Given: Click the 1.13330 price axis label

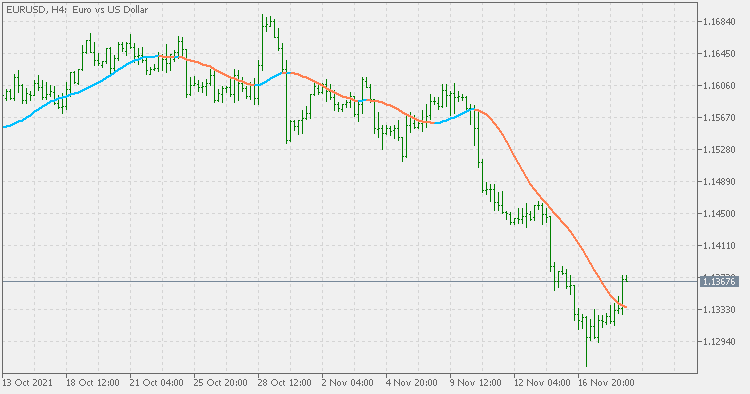Looking at the screenshot, I should click(719, 310).
